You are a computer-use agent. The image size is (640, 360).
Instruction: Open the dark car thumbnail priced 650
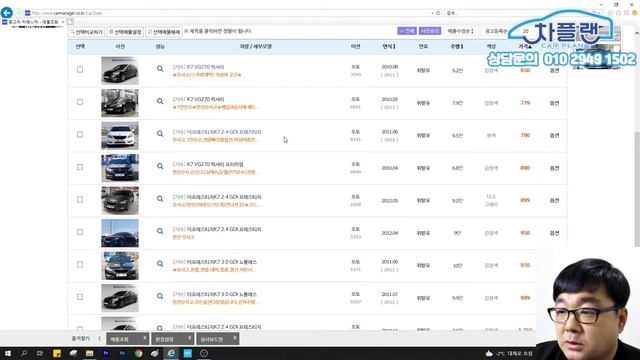(120, 70)
